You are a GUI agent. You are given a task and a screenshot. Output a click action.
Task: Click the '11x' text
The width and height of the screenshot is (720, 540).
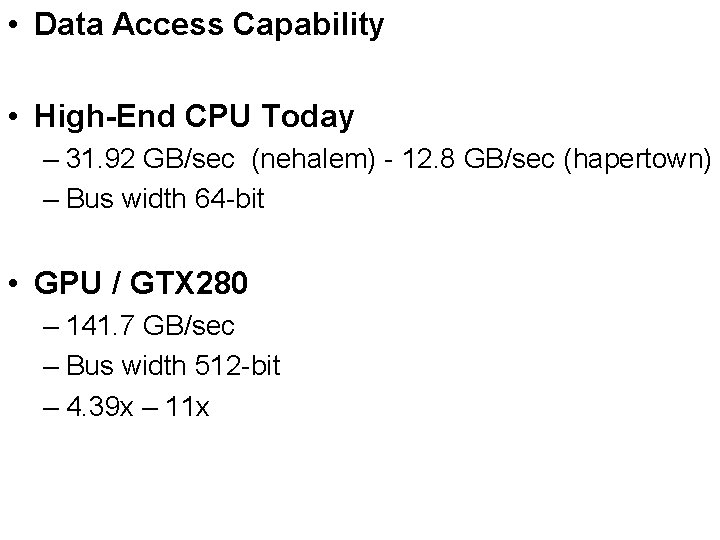coord(187,406)
